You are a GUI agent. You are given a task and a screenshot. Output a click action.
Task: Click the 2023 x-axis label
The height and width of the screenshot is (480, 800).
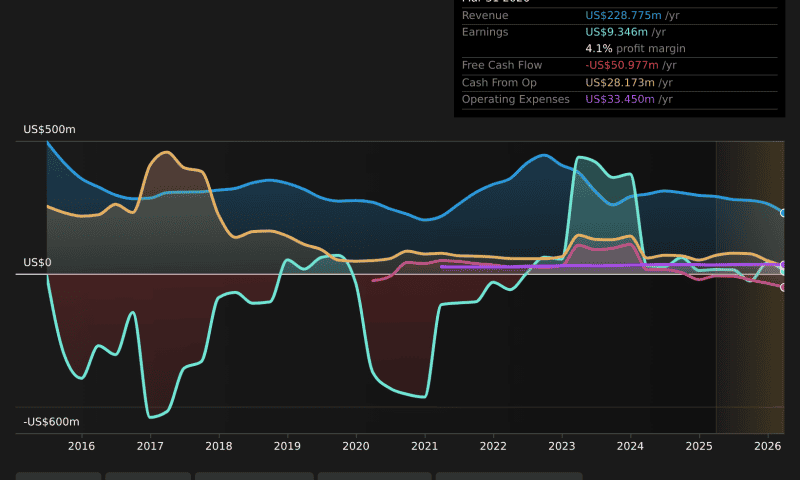tap(562, 446)
